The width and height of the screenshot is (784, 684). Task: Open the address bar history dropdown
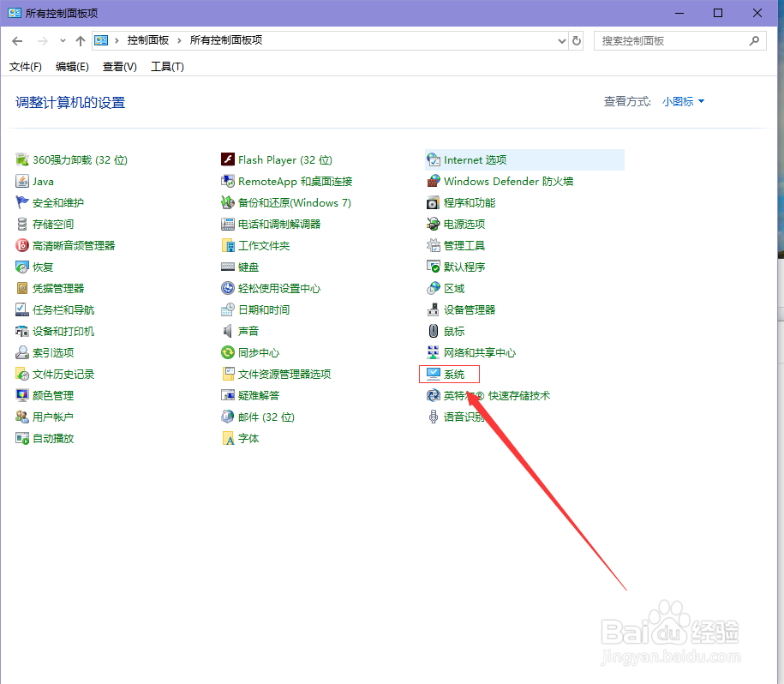pos(562,40)
